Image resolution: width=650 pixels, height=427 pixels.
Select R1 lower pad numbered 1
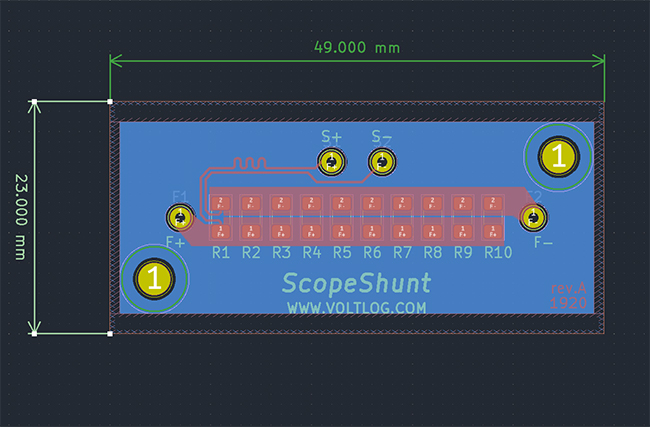pyautogui.click(x=221, y=231)
